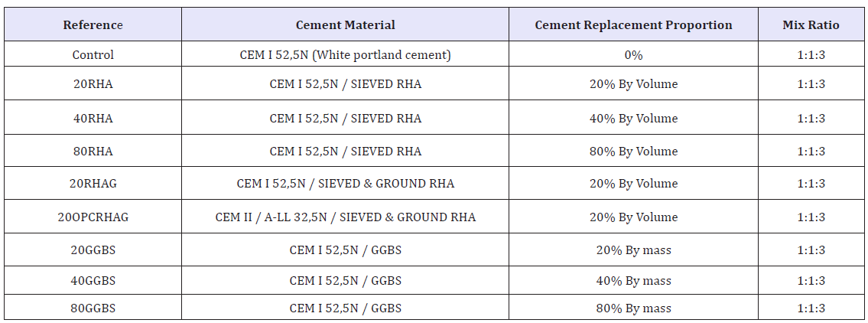Select the 40% By Volume cell
This screenshot has height=323, width=868.
[633, 119]
